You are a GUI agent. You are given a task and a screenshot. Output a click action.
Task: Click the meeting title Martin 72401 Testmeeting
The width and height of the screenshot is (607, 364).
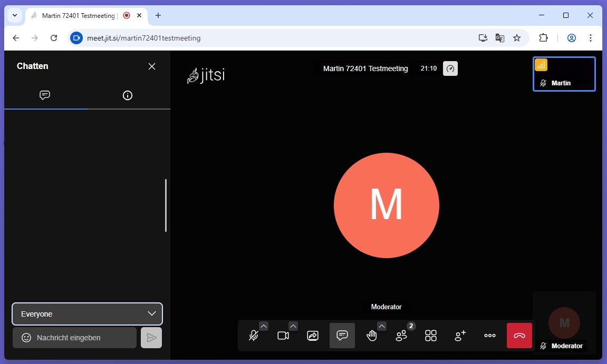365,68
